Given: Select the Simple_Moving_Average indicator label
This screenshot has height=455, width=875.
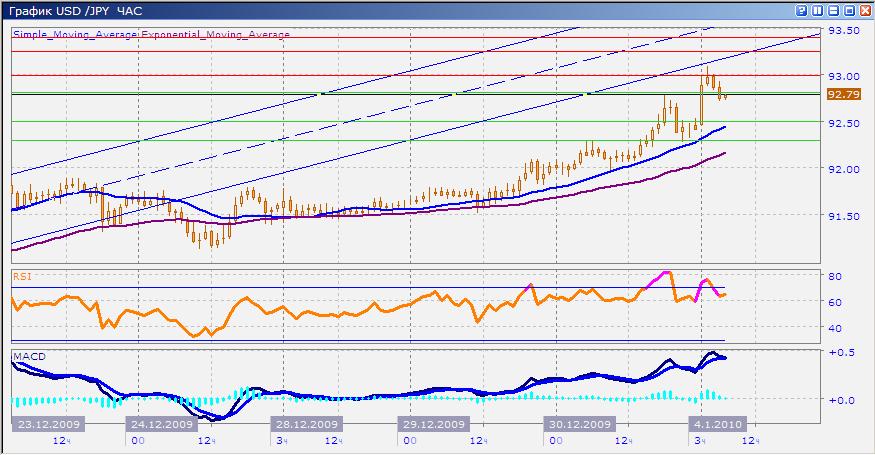Looking at the screenshot, I should click(75, 35).
